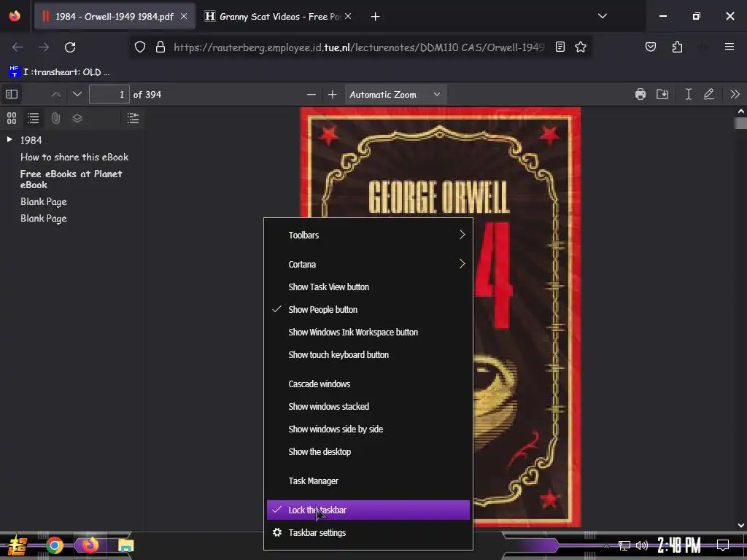This screenshot has width=747, height=560.
Task: View site security padlock info
Action: [x=160, y=47]
